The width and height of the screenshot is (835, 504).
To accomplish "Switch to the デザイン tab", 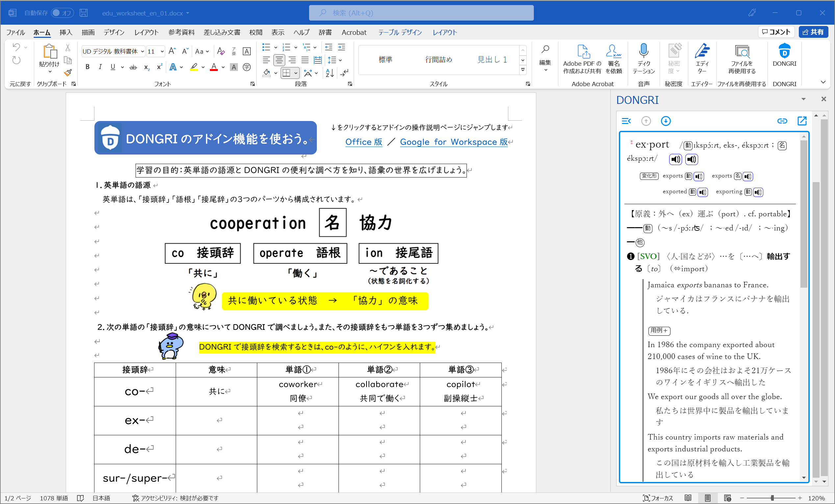I will (x=114, y=32).
